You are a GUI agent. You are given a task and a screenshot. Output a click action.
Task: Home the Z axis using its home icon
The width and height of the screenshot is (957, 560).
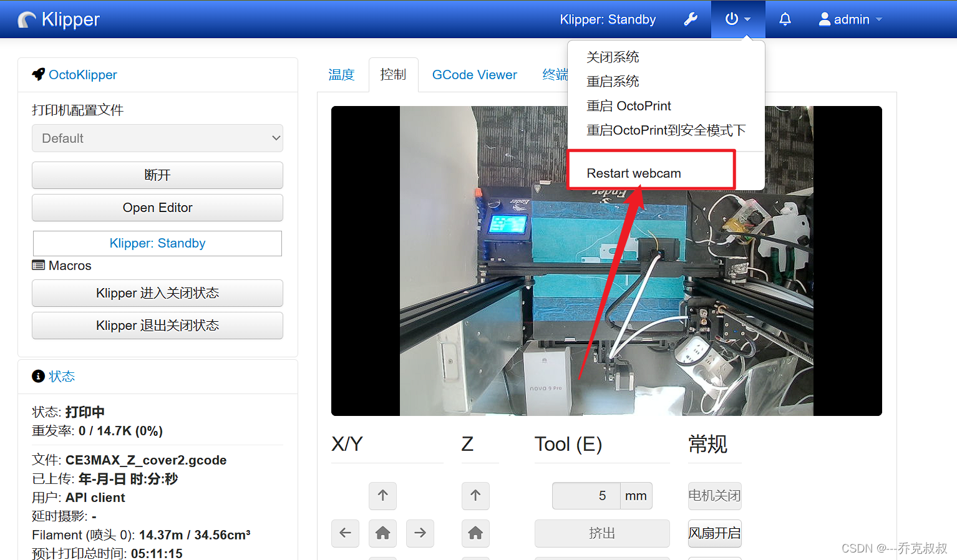475,533
